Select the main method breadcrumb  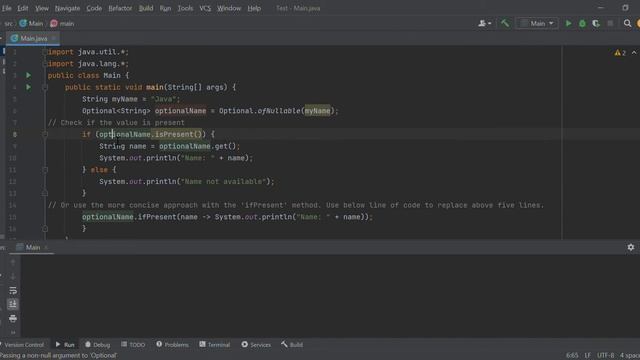tap(62, 24)
